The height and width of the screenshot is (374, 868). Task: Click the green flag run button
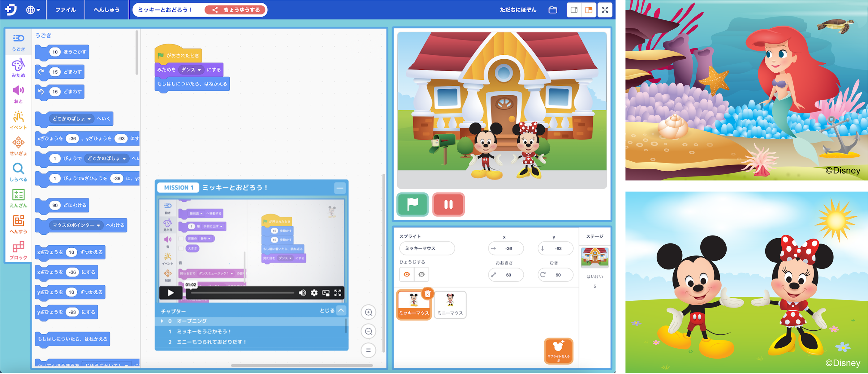pos(412,204)
